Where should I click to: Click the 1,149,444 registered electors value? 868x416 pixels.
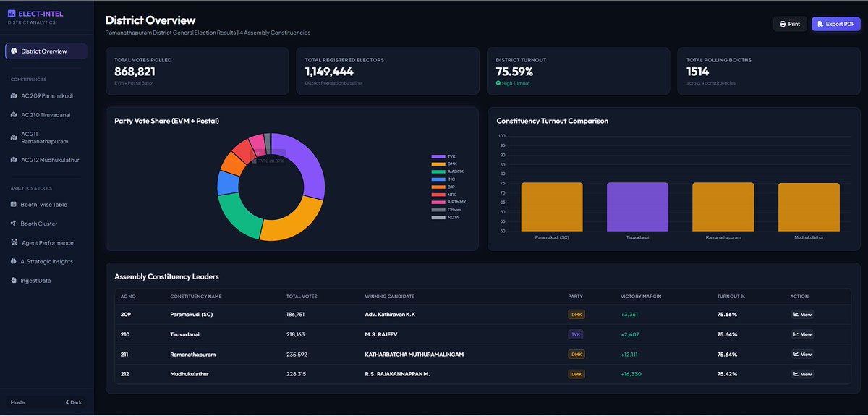(329, 72)
